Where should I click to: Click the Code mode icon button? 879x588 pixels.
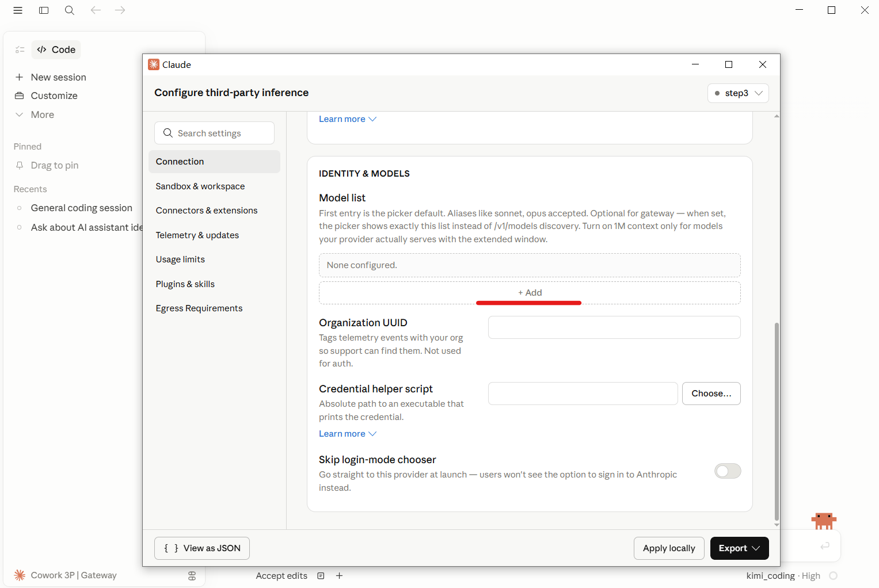(56, 49)
